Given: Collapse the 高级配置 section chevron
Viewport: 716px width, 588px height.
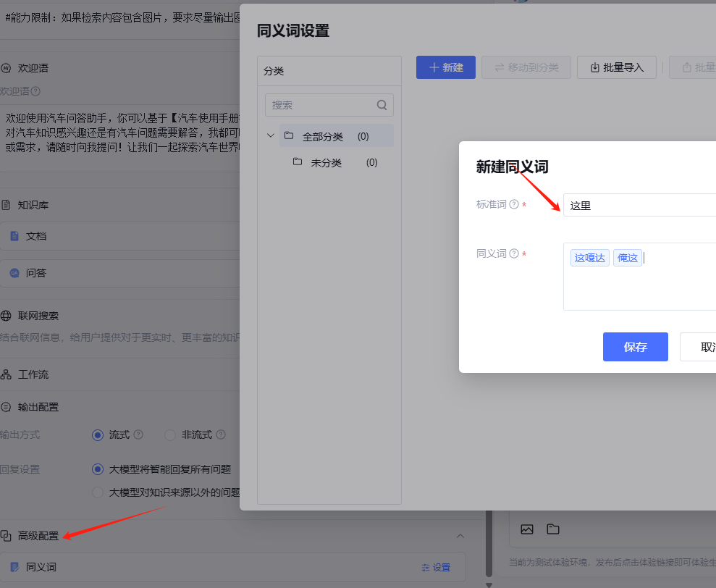Looking at the screenshot, I should pyautogui.click(x=460, y=536).
